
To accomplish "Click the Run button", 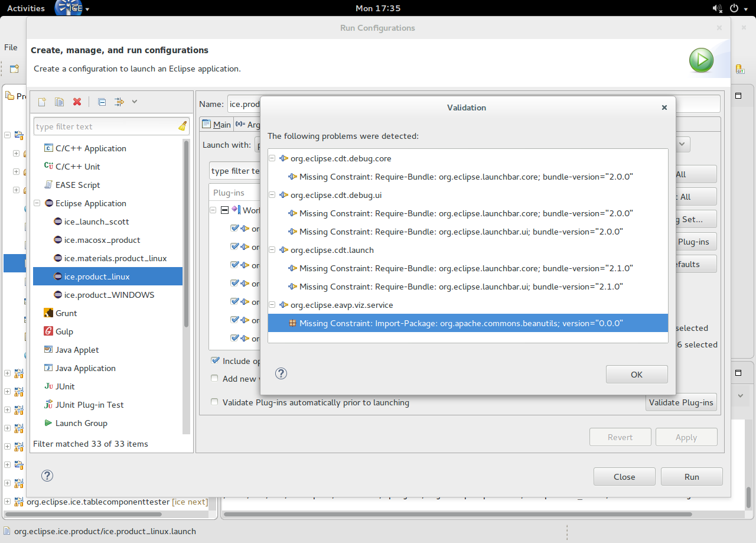I will click(x=692, y=477).
